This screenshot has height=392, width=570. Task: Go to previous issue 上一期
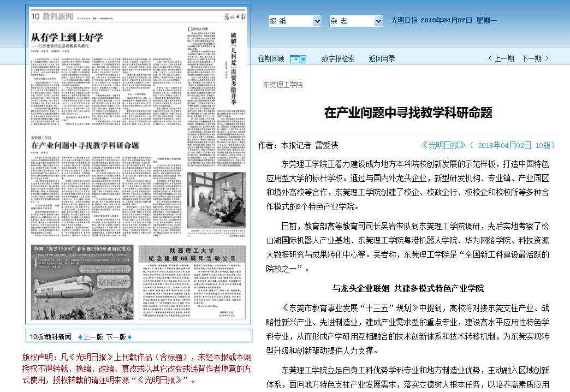pyautogui.click(x=501, y=59)
